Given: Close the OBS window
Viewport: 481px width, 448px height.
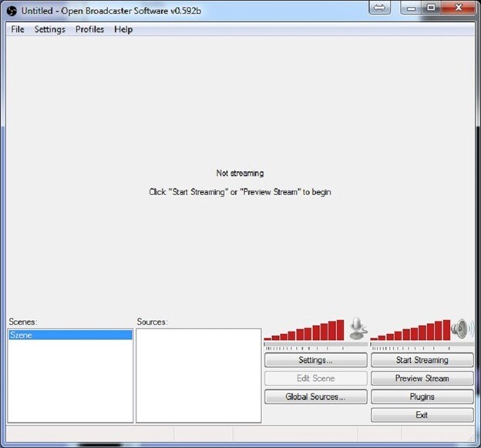Looking at the screenshot, I should [x=459, y=8].
